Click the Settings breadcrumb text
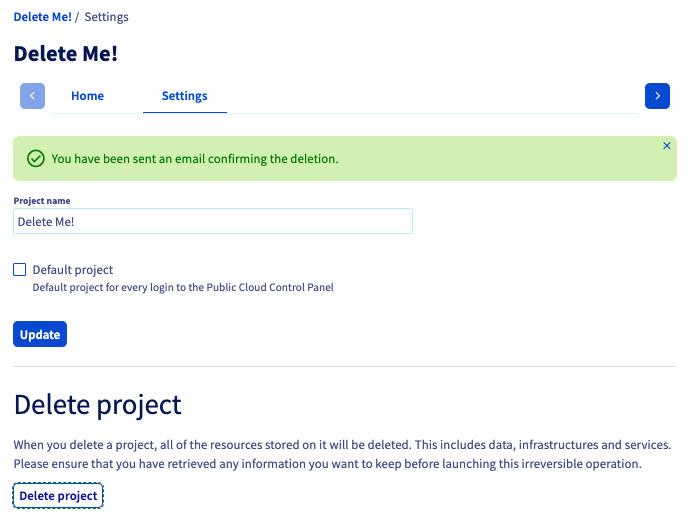The width and height of the screenshot is (688, 515). point(107,17)
